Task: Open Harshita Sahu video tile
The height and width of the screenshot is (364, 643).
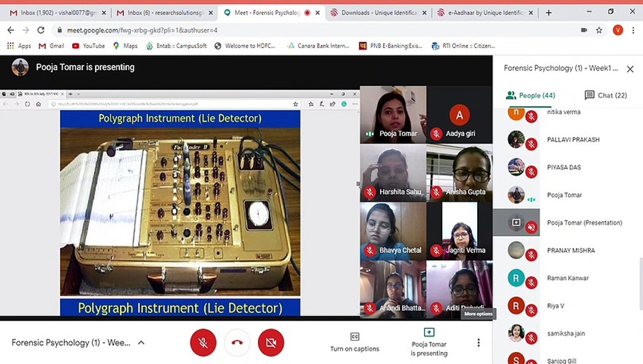Action: point(393,173)
